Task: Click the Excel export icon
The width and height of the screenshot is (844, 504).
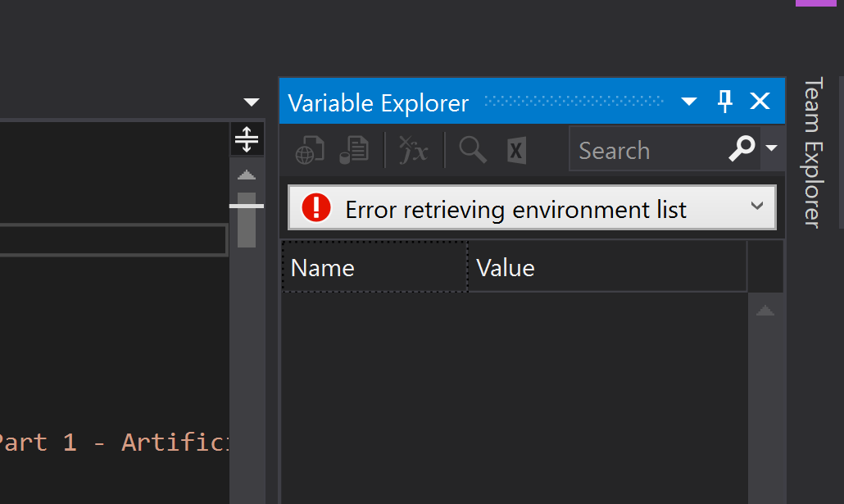Action: click(x=516, y=150)
